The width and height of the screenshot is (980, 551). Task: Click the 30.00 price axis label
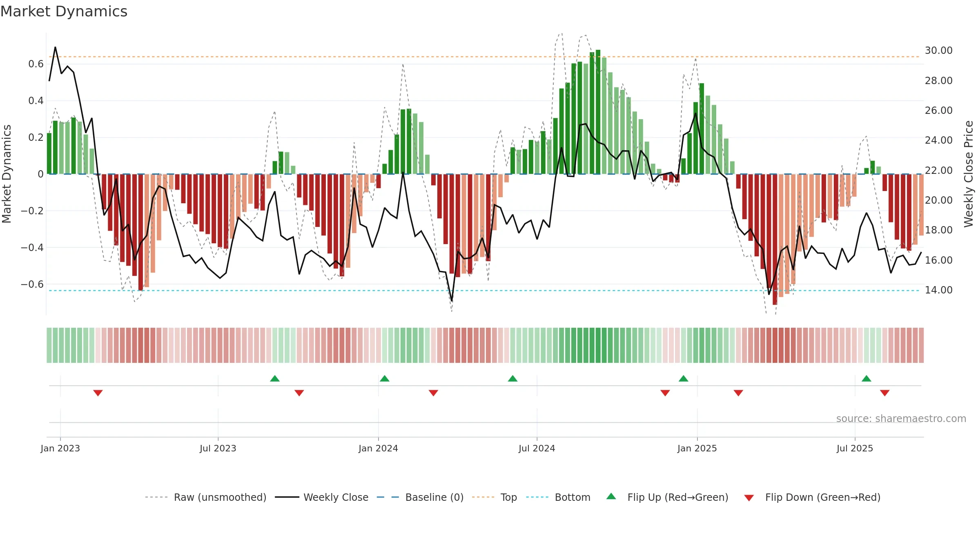[x=939, y=51]
